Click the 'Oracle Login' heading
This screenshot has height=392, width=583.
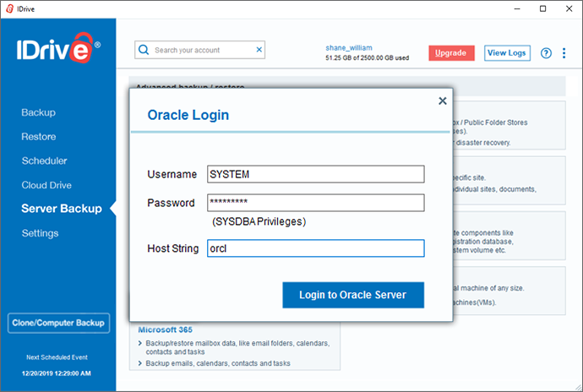(x=188, y=115)
